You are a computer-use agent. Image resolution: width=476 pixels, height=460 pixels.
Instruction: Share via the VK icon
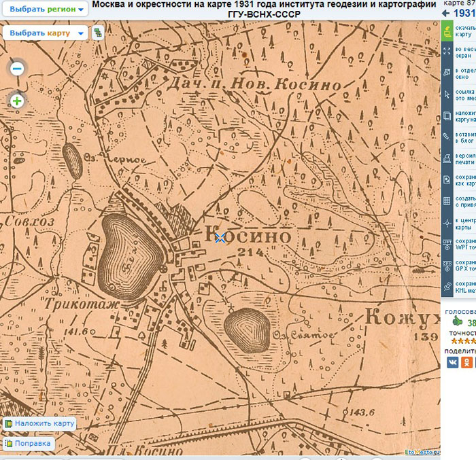pos(452,362)
